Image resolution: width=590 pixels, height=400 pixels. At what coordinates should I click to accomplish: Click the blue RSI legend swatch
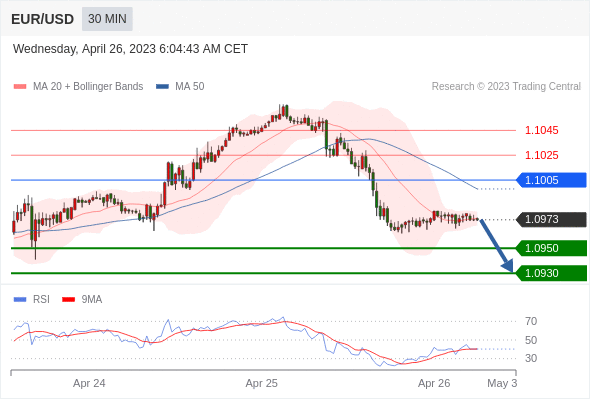[x=20, y=300]
